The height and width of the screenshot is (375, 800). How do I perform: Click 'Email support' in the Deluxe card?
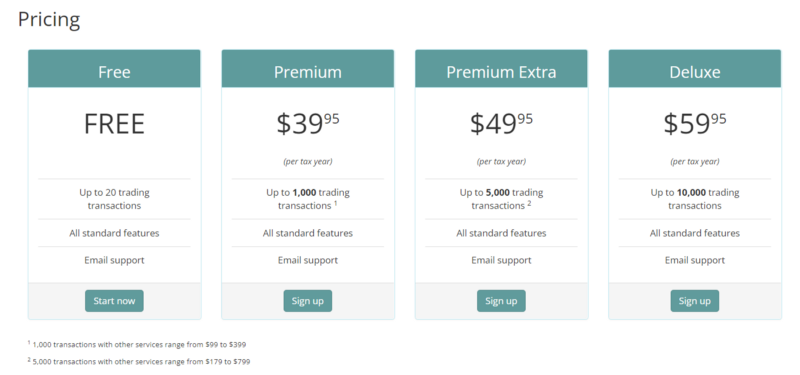(x=694, y=260)
